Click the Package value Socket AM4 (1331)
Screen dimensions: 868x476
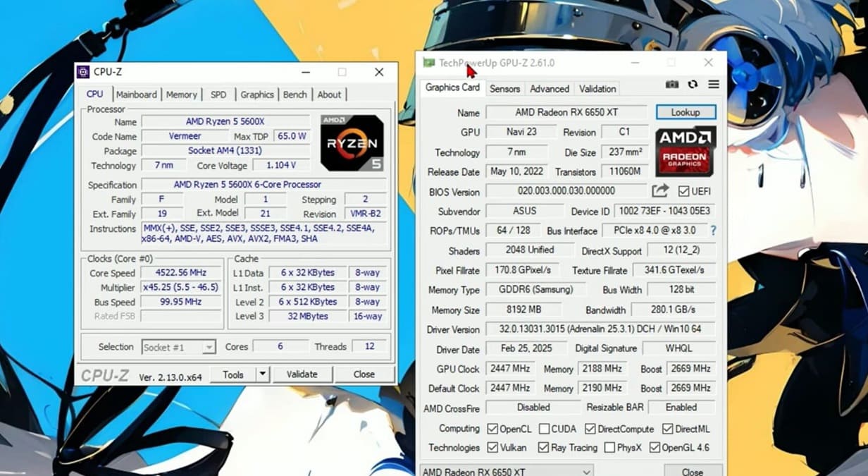tap(225, 151)
